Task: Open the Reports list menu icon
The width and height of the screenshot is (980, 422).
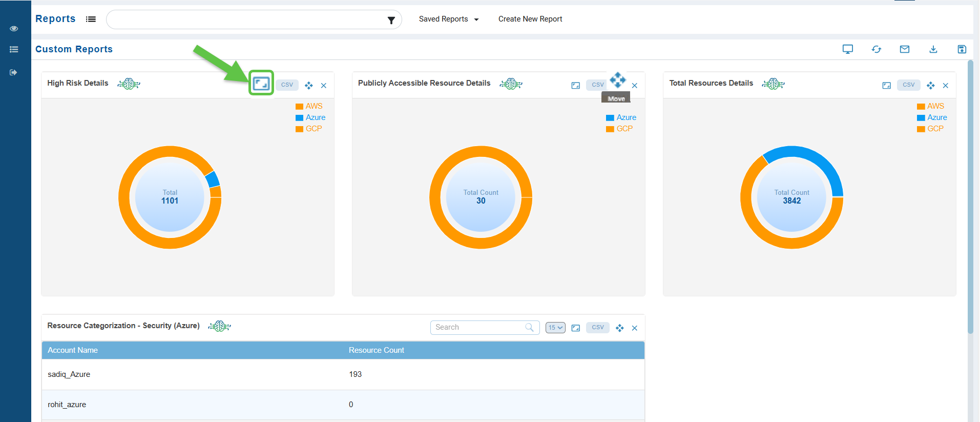Action: (91, 19)
